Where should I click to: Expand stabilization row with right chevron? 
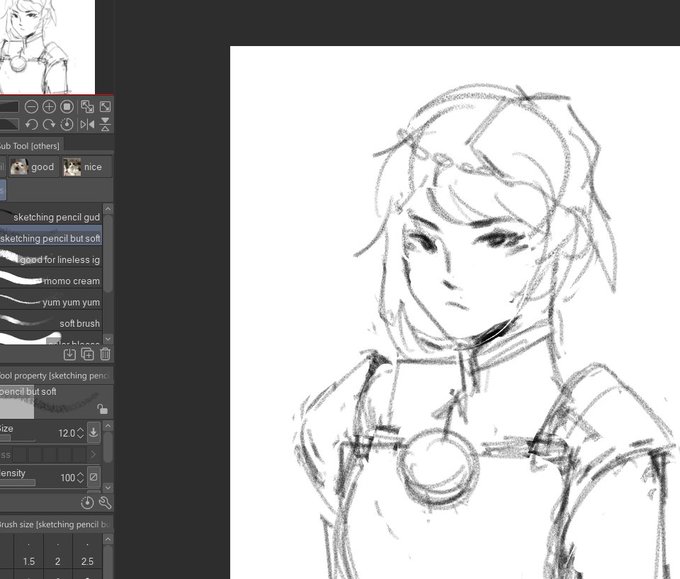tap(93, 455)
